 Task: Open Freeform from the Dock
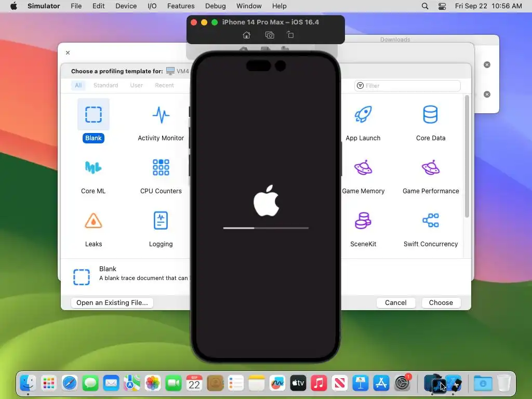click(277, 383)
